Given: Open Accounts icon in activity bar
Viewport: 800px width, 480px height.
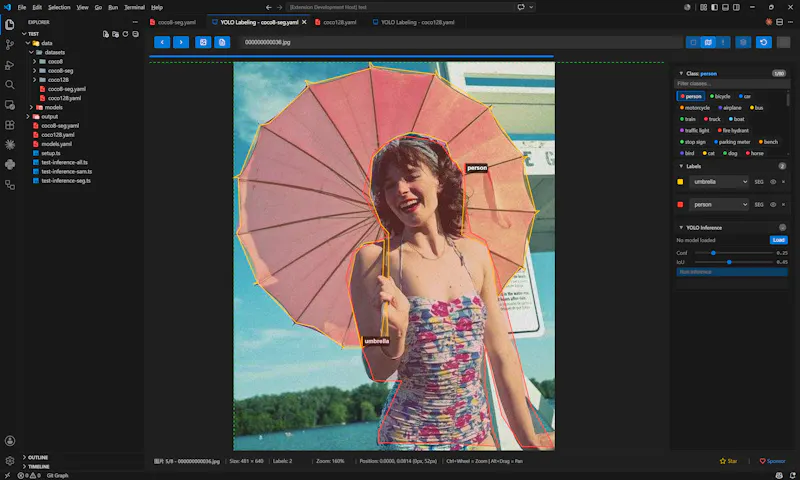Looking at the screenshot, I should click(x=10, y=441).
